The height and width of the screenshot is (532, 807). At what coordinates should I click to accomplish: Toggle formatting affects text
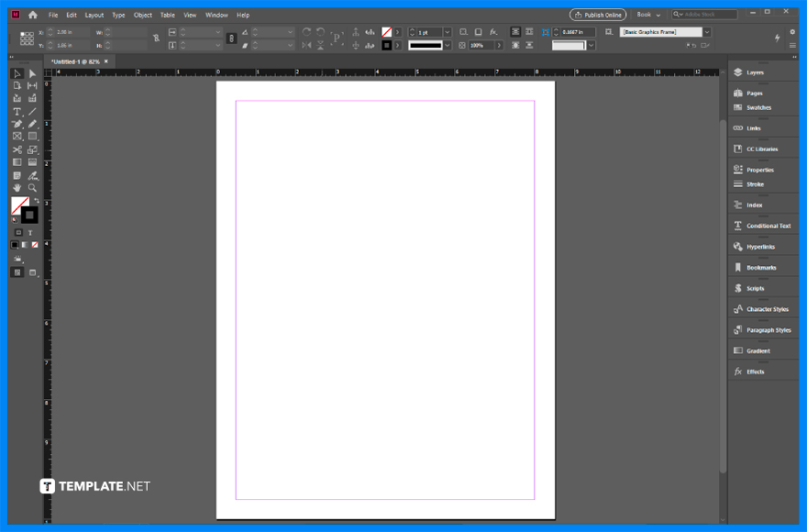pyautogui.click(x=30, y=232)
